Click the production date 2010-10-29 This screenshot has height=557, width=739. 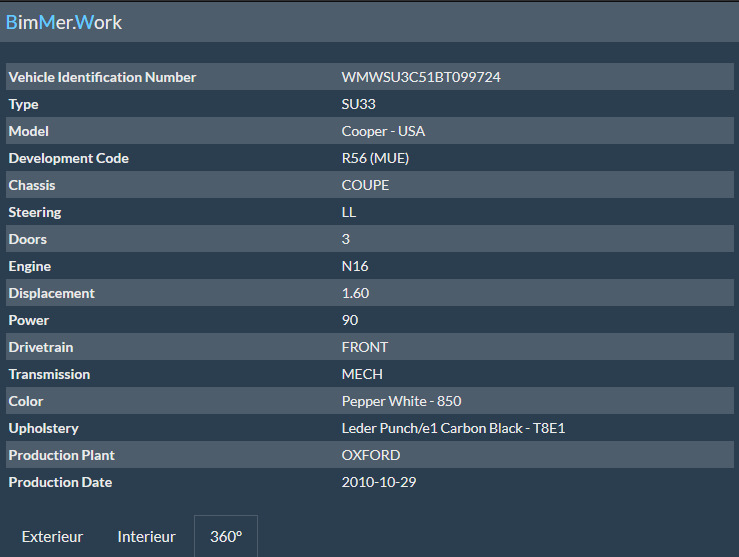coord(379,482)
